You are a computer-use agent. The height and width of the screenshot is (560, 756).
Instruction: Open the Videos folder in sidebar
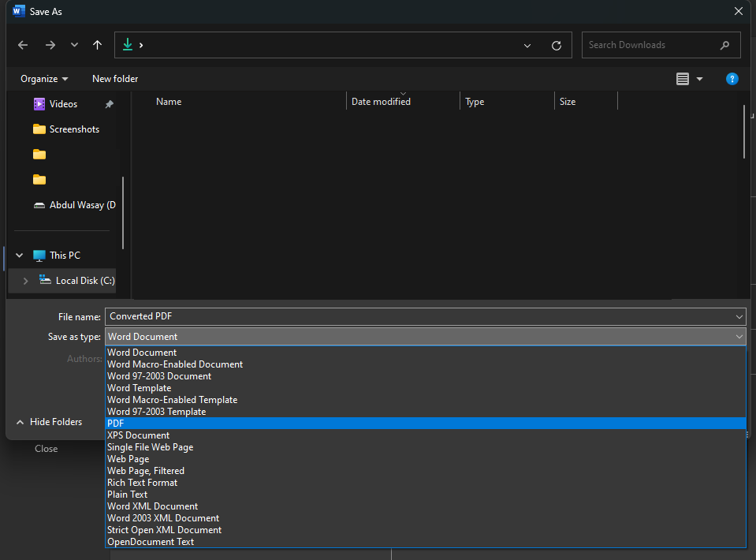pos(63,104)
